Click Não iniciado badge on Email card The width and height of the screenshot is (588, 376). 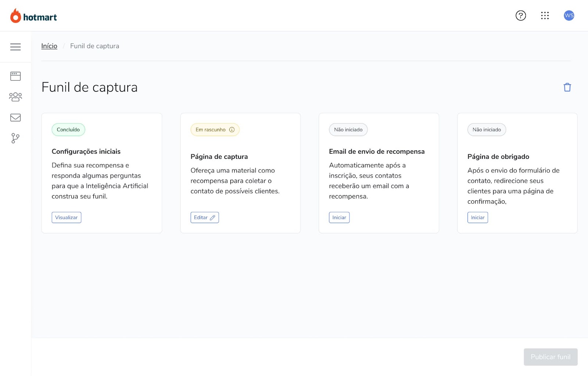pyautogui.click(x=348, y=130)
